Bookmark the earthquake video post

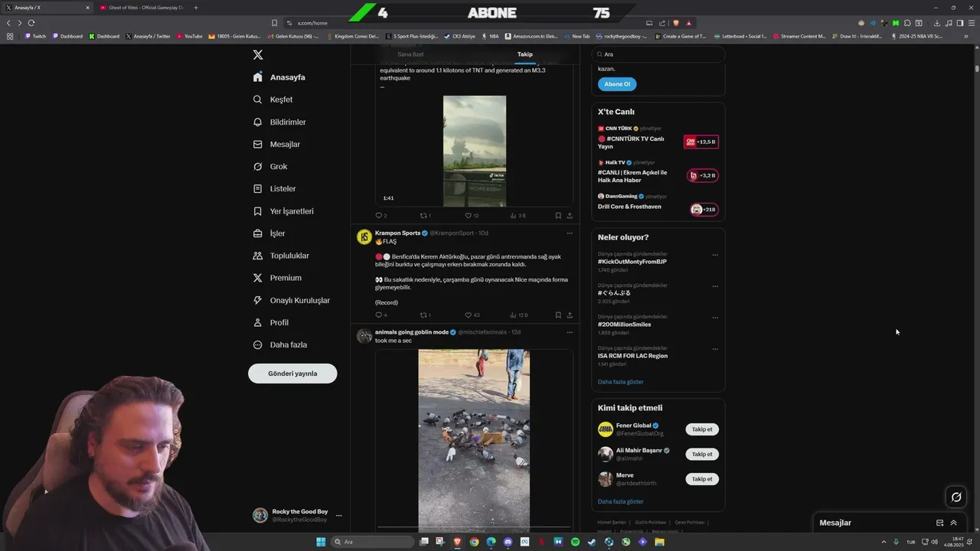[x=558, y=216]
